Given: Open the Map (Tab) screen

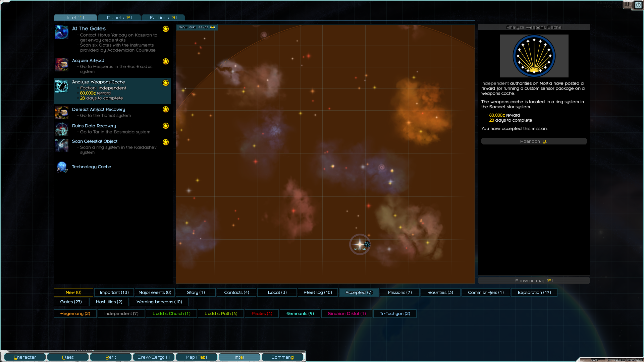Looking at the screenshot, I should [x=197, y=357].
